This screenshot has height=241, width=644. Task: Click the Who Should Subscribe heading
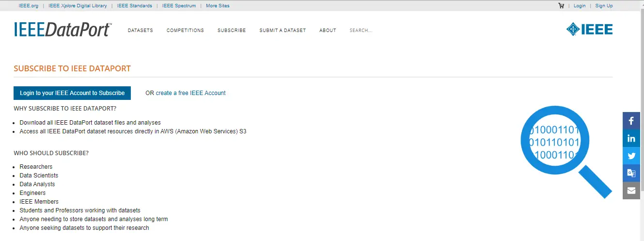point(51,153)
